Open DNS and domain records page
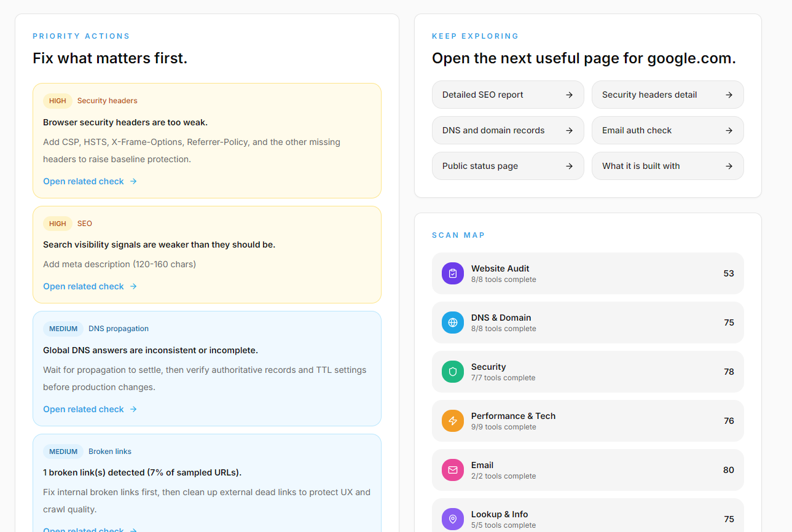This screenshot has height=532, width=792. 508,130
